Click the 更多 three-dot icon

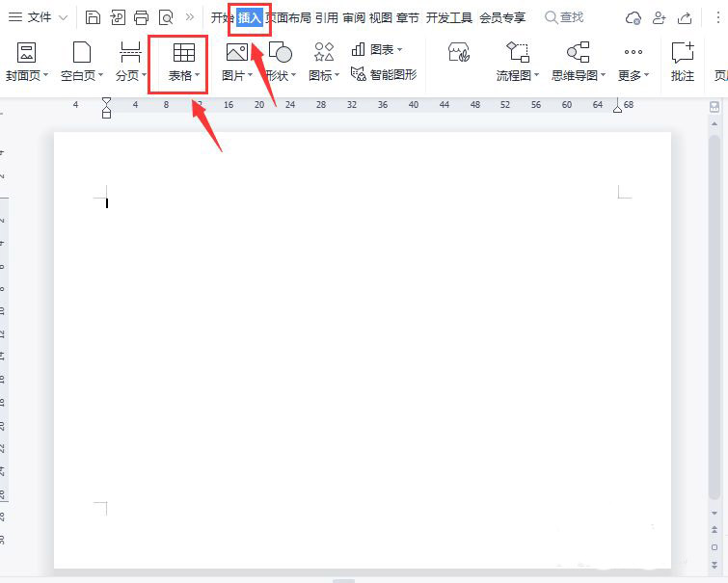(634, 52)
